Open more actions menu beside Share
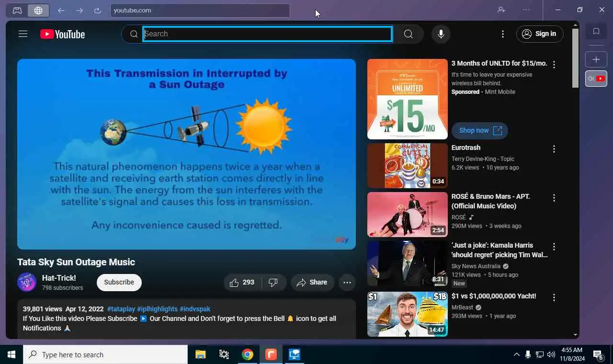This screenshot has width=613, height=364. point(347,283)
